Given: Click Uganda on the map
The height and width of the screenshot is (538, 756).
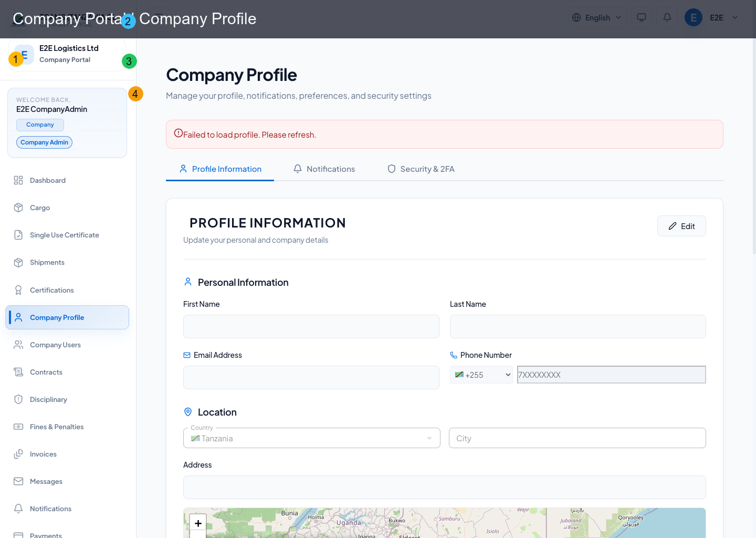Looking at the screenshot, I should [x=349, y=523].
